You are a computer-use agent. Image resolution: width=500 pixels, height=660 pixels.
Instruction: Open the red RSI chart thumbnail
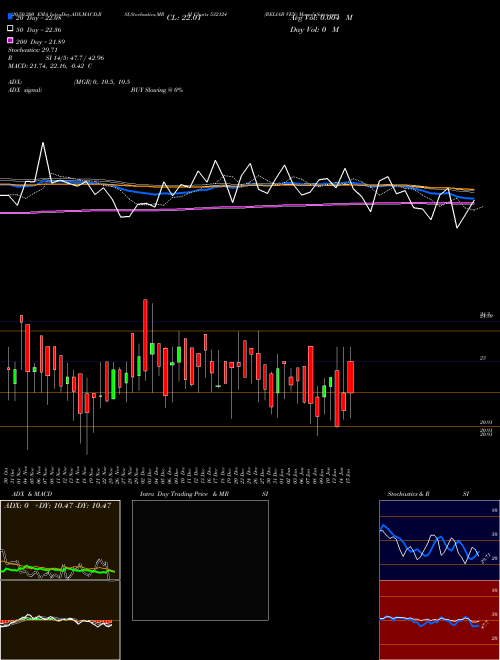pos(439,620)
